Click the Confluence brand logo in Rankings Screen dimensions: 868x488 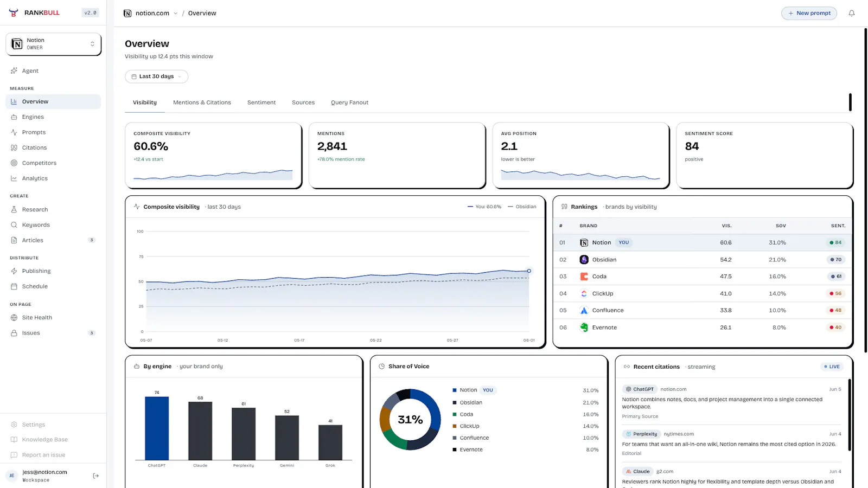(x=584, y=310)
